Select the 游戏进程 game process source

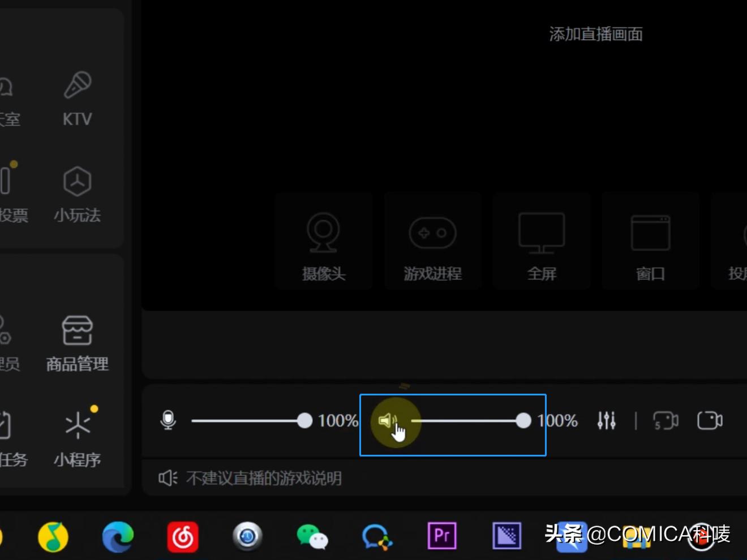point(432,240)
